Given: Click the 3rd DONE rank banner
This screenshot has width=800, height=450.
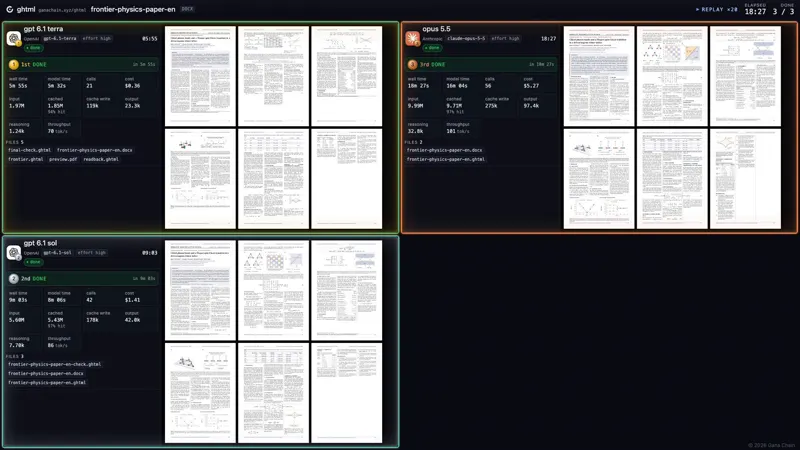Looking at the screenshot, I should (x=481, y=64).
